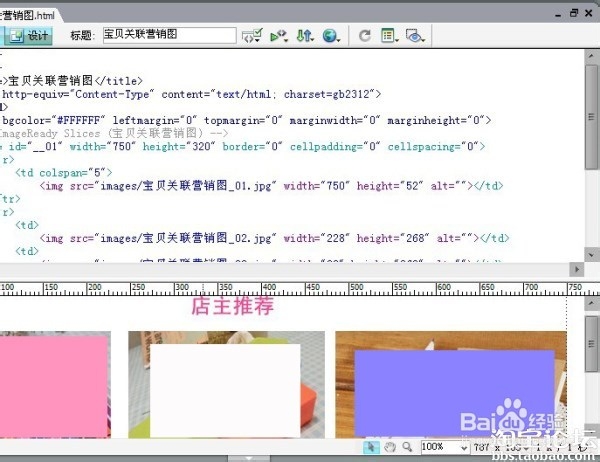Click the ImageReady Slices comment line
This screenshot has width=600, height=462.
tap(114, 133)
